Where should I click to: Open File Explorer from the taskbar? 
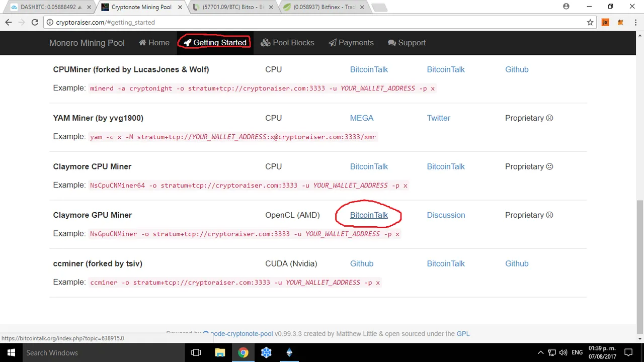point(220,352)
